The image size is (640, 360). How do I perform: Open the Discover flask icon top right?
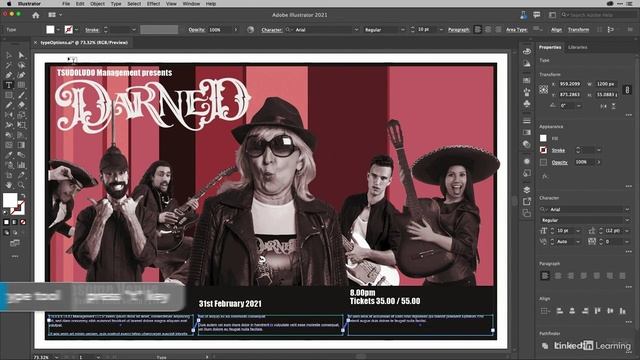click(x=523, y=15)
